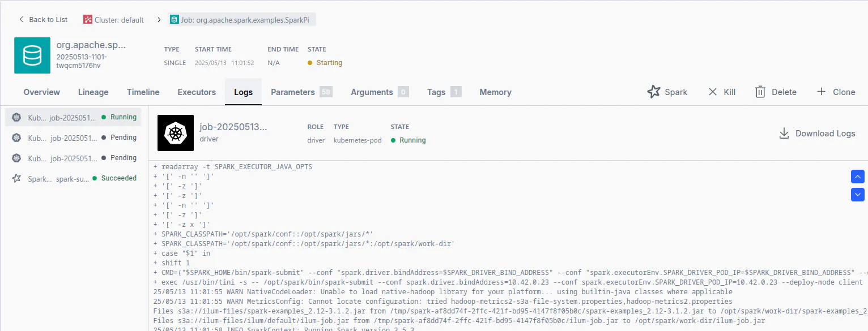Click the Download Logs icon
The image size is (868, 331).
tap(784, 134)
